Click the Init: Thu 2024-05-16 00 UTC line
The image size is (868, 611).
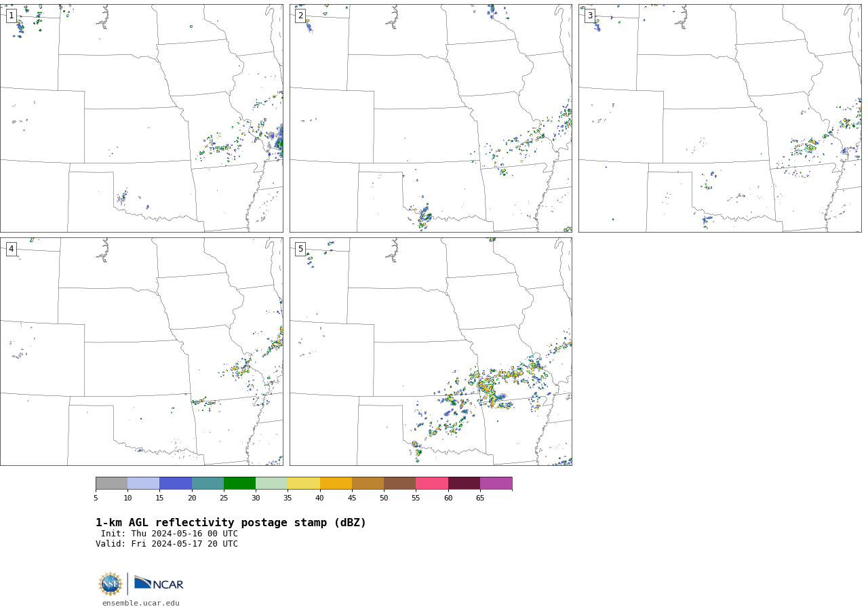tap(170, 534)
